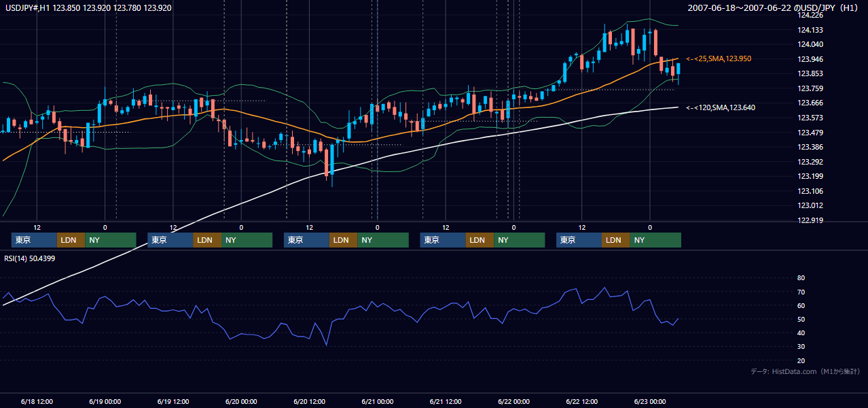
Task: Click price axis label 123.386
Action: click(810, 148)
